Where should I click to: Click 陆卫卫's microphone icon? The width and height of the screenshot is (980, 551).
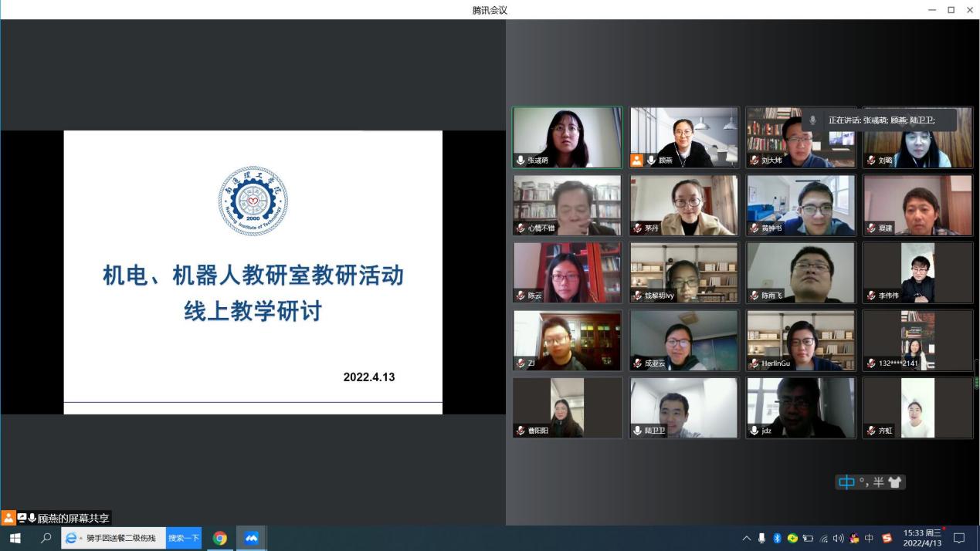[637, 431]
